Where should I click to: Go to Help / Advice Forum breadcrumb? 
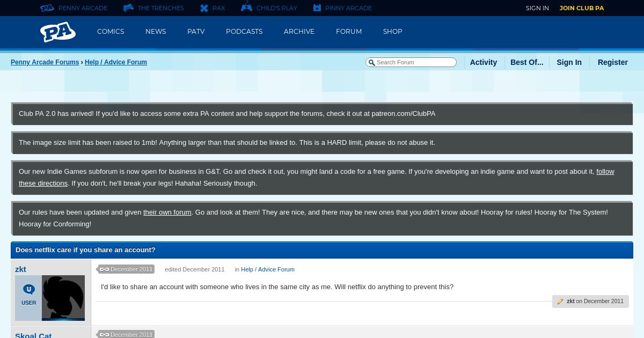(x=116, y=62)
